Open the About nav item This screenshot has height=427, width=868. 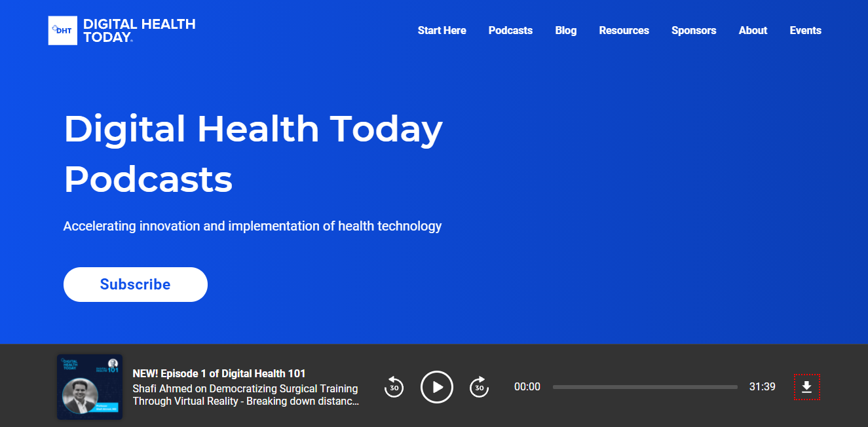coord(753,31)
